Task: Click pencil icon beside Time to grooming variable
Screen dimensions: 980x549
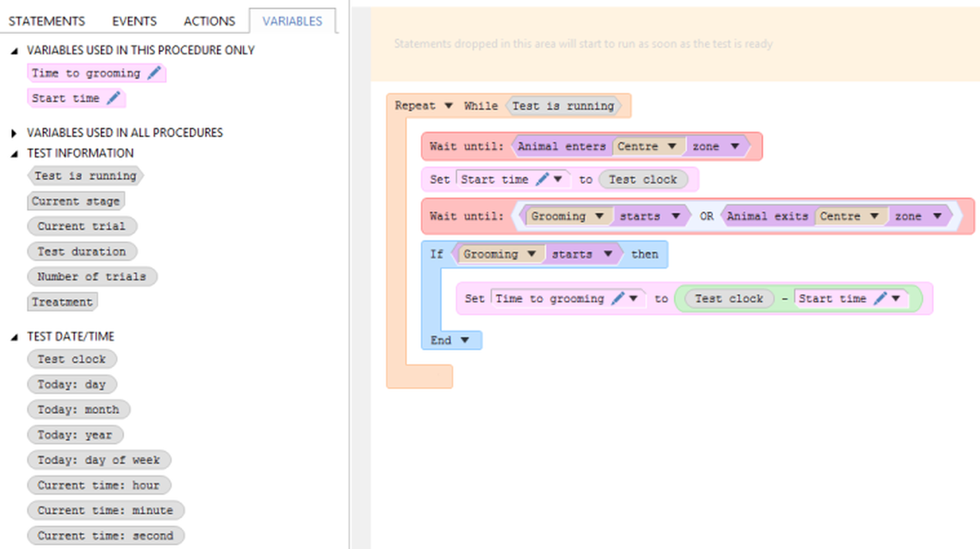Action: coord(154,73)
